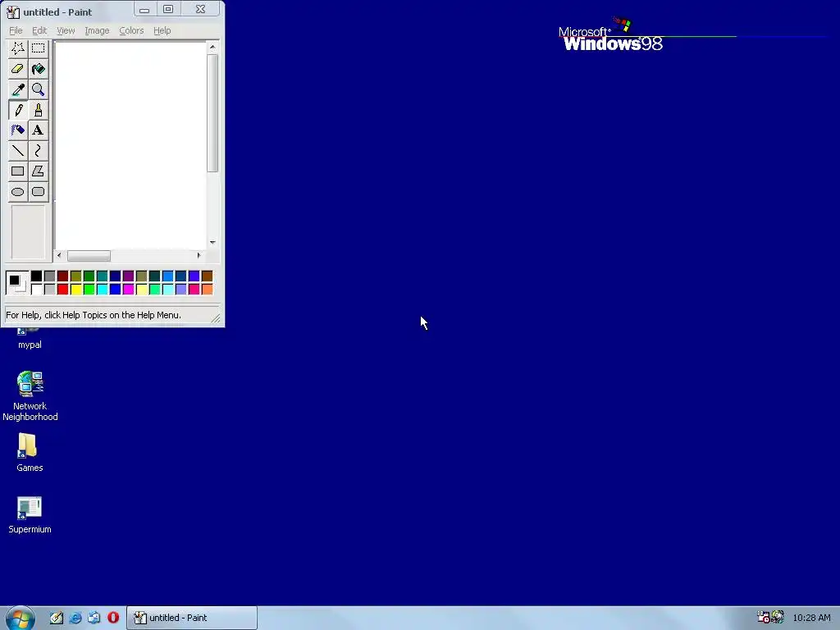
Task: Choose the bright green swatch
Action: point(89,290)
